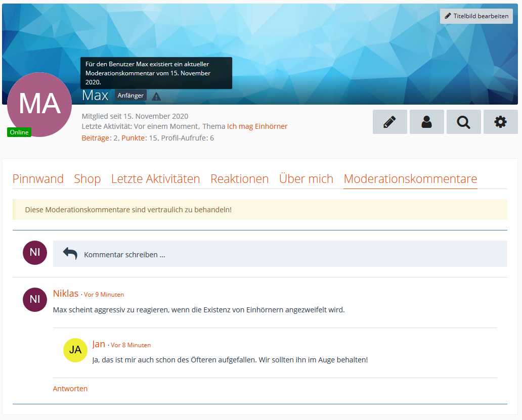Click the Antworten reply link

pyautogui.click(x=70, y=389)
